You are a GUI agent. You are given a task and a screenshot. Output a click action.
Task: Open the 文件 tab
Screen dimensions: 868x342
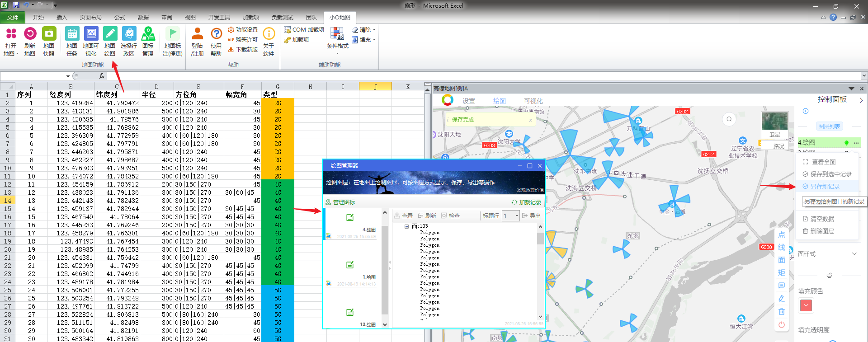point(13,18)
